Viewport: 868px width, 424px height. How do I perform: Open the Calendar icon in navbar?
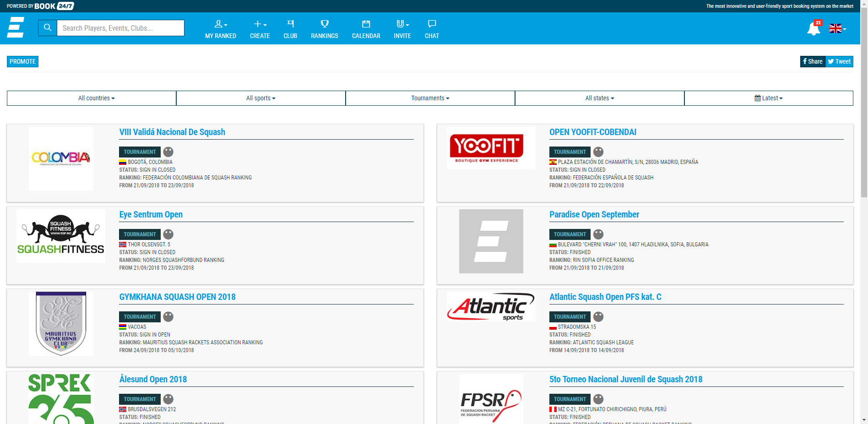366,24
